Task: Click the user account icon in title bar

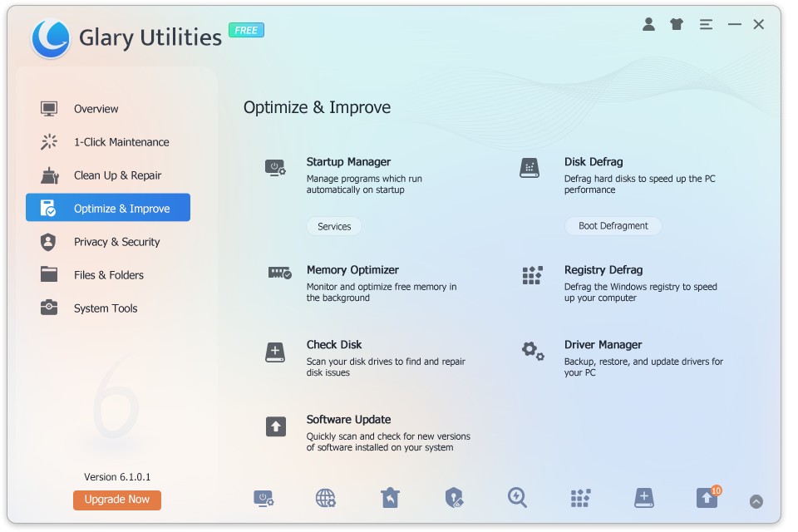Action: coord(648,25)
